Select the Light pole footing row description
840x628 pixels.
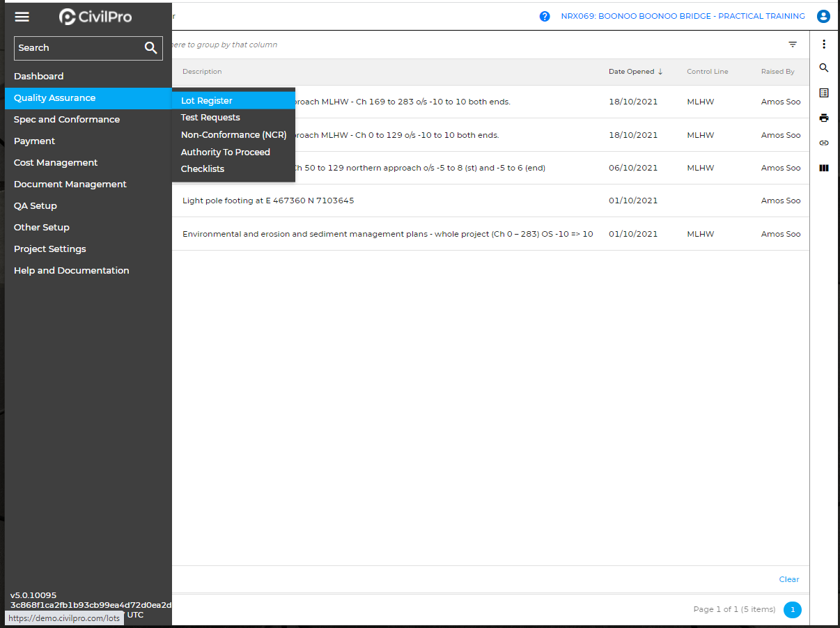(268, 201)
